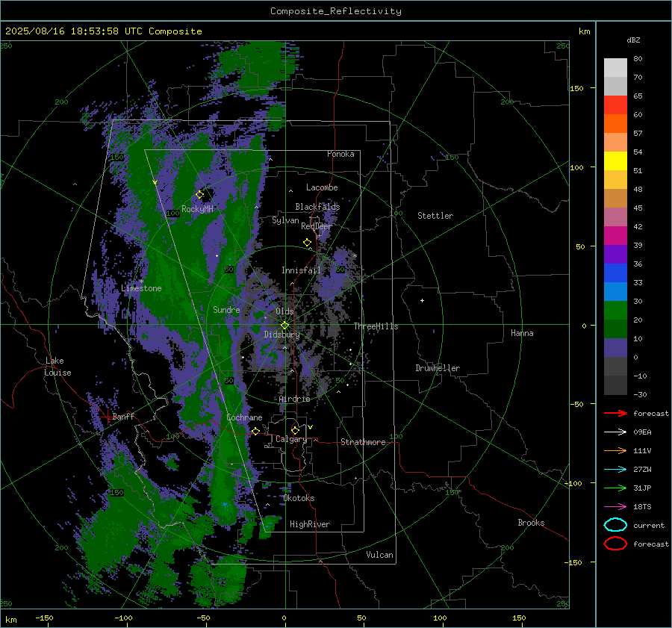
Task: Click the Sundre label
Action: [226, 309]
